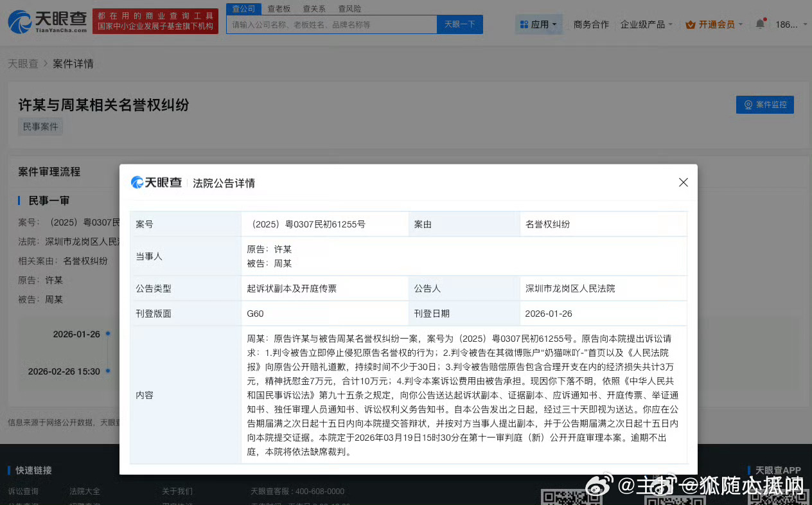Screen dimensions: 812x505
Task: Click the timeline dot next to 2026-01-26
Action: point(109,333)
